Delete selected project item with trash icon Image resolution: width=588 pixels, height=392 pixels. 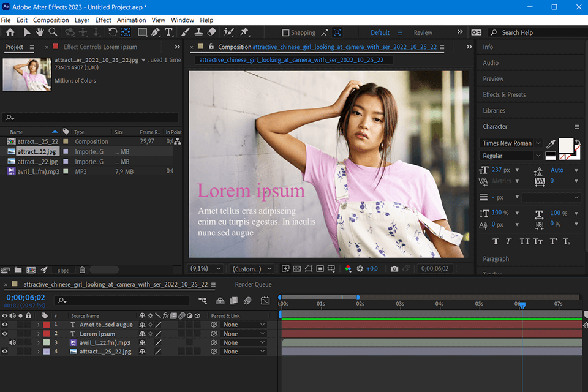82,269
